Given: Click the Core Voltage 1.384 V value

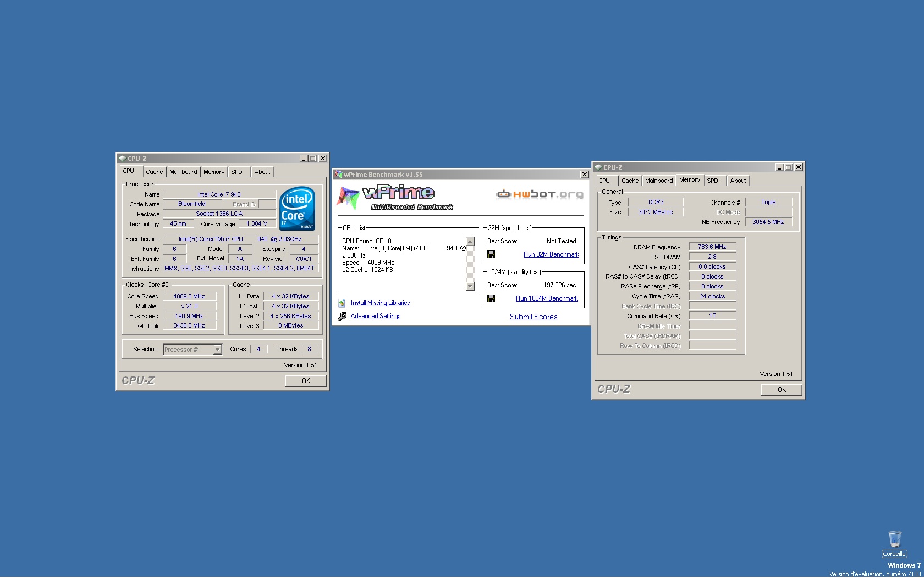Looking at the screenshot, I should 257,224.
